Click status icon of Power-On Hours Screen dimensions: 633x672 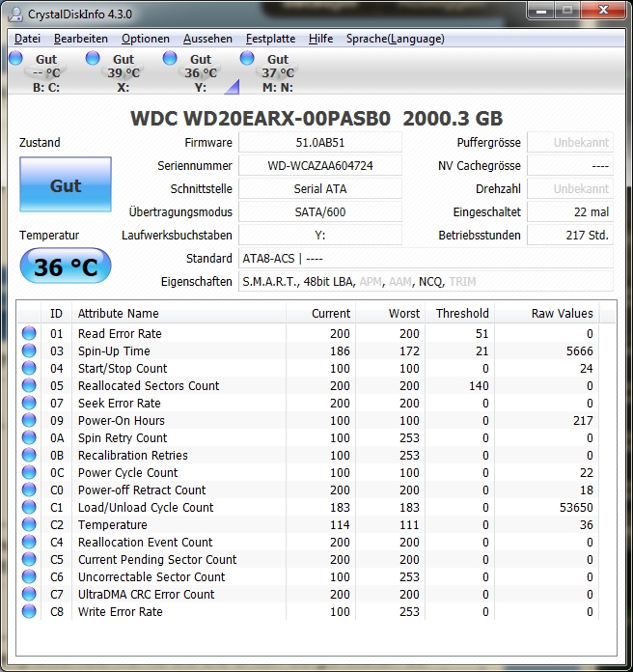pos(29,420)
